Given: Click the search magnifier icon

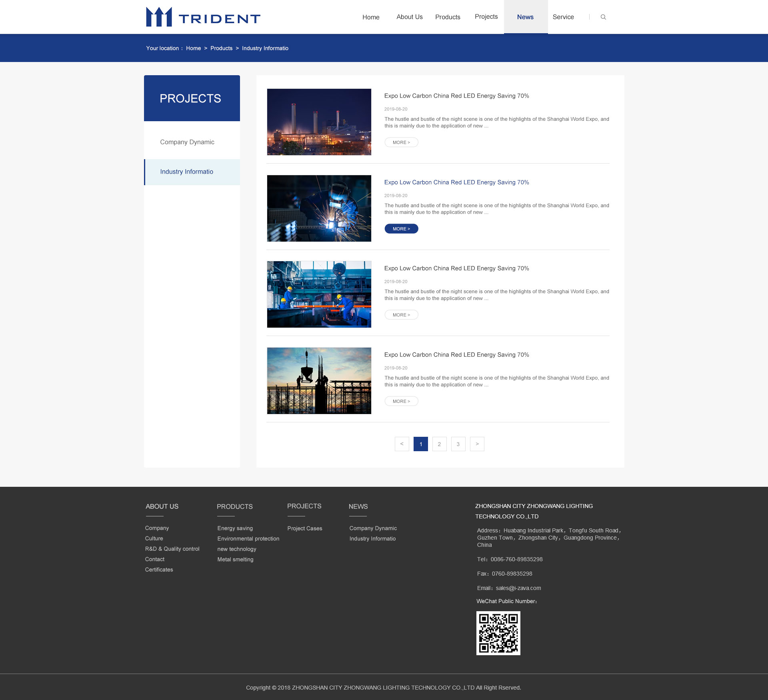Looking at the screenshot, I should 604,17.
